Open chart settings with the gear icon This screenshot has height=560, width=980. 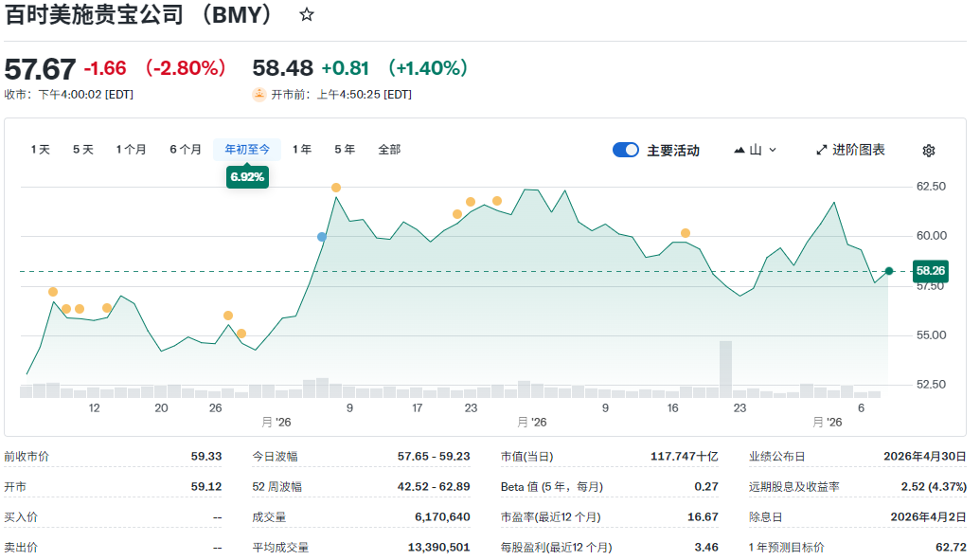[x=928, y=150]
